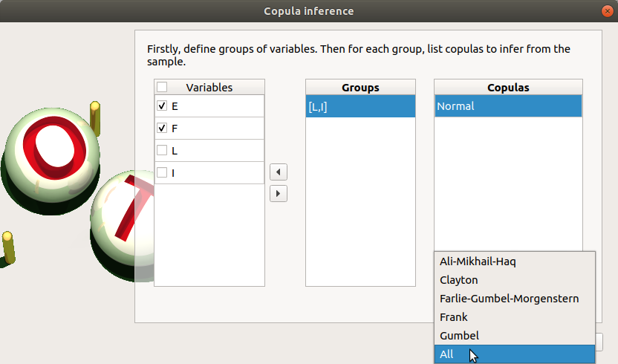Click the left arrow button between lists
This screenshot has width=618, height=364.
click(278, 172)
